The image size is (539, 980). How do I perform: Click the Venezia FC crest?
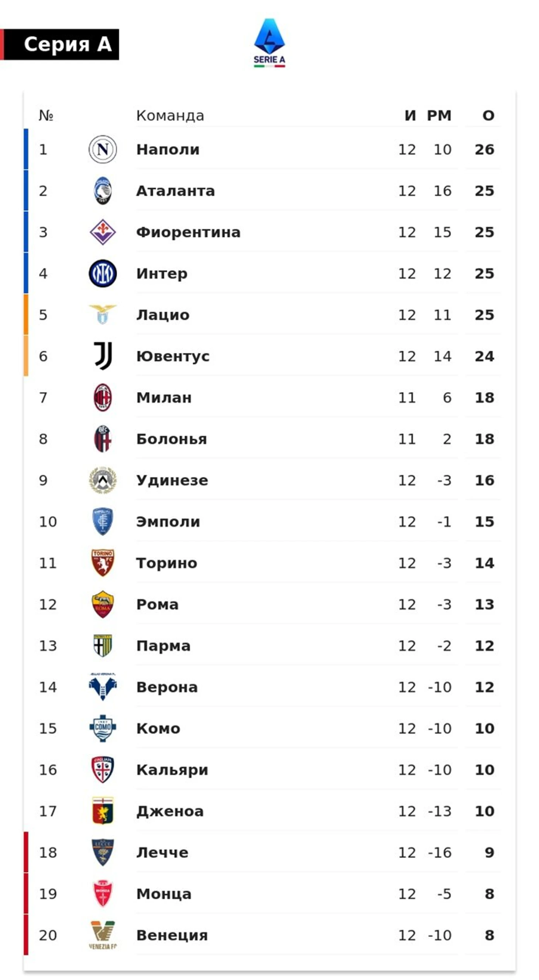[103, 935]
